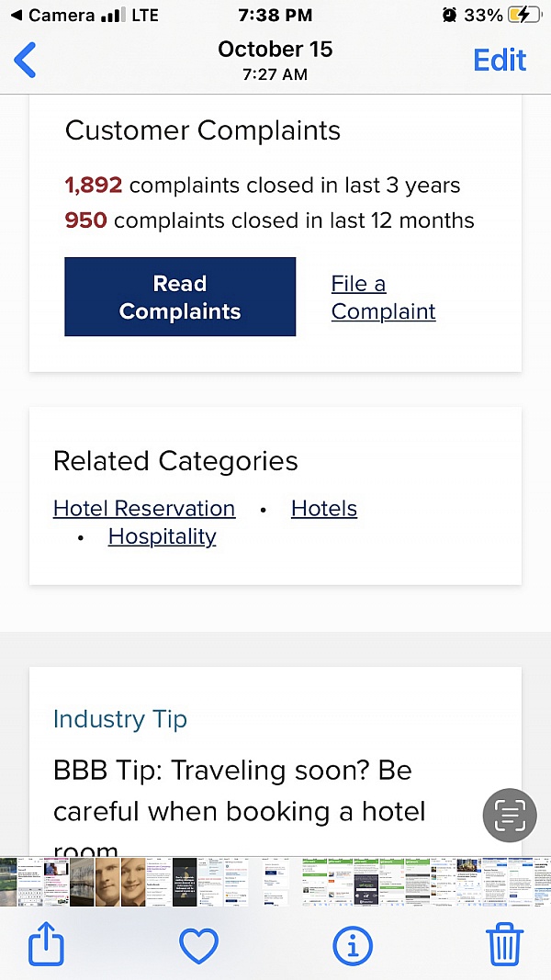This screenshot has height=980, width=551.
Task: Select the Hotel Reservation category link
Action: click(x=143, y=508)
